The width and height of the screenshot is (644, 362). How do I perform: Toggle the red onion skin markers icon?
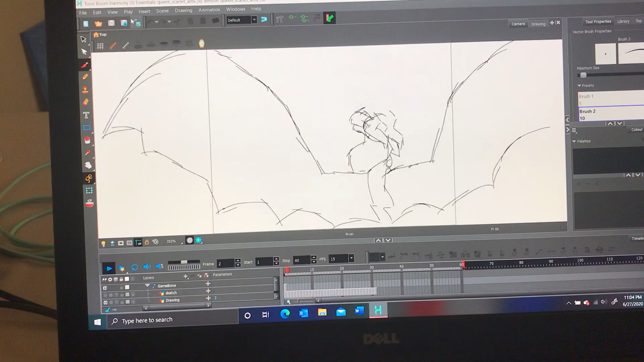[x=113, y=45]
